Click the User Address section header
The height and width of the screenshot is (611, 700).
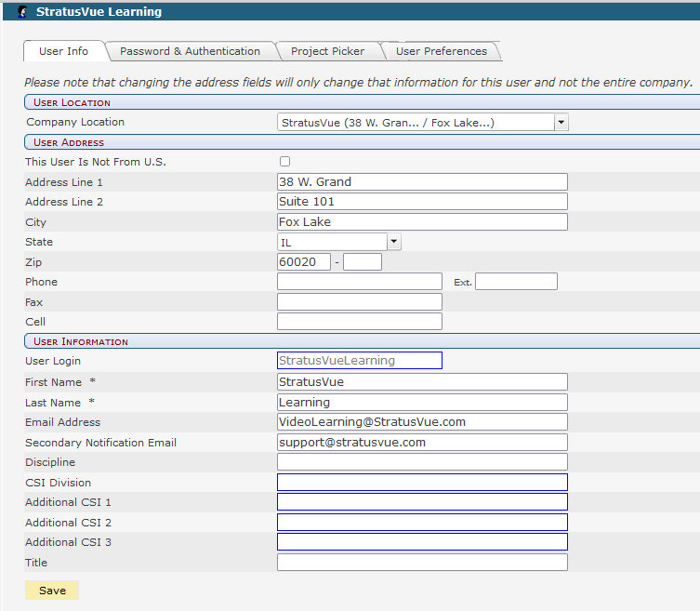click(x=362, y=142)
